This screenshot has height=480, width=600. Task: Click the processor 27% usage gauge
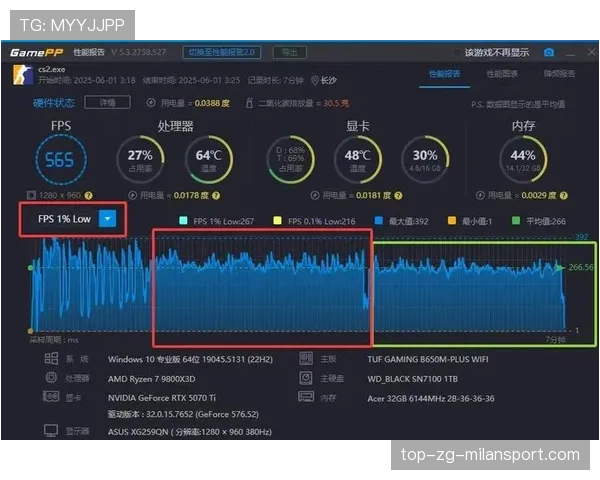(140, 160)
